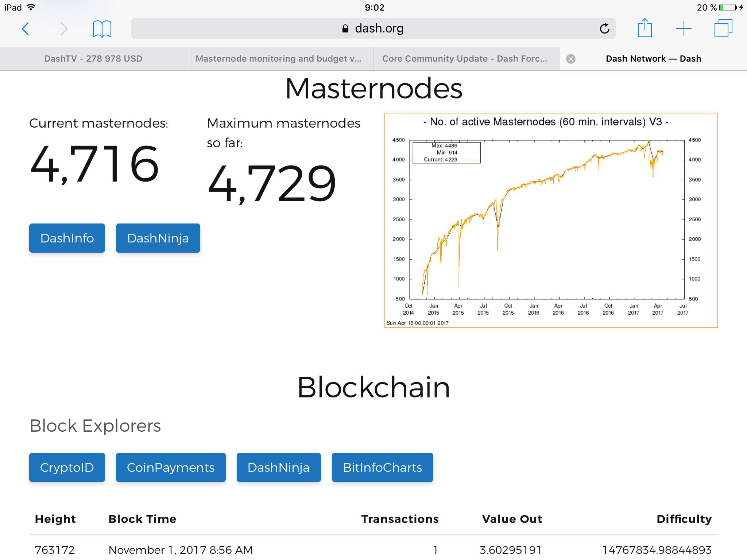
Task: Tap the dash.org address bar
Action: pos(373,28)
